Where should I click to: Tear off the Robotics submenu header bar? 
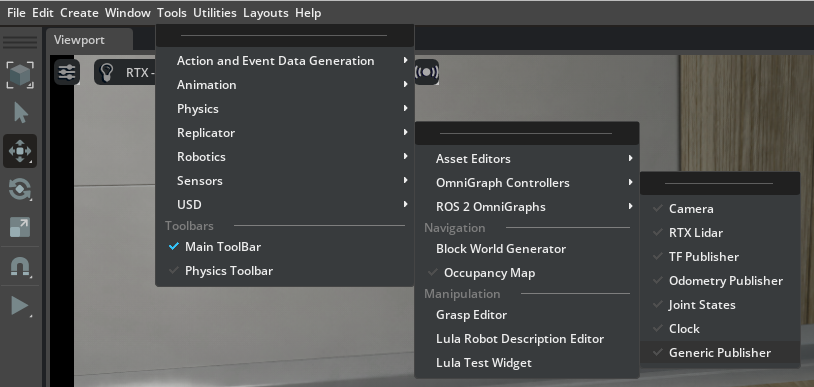[x=527, y=134]
